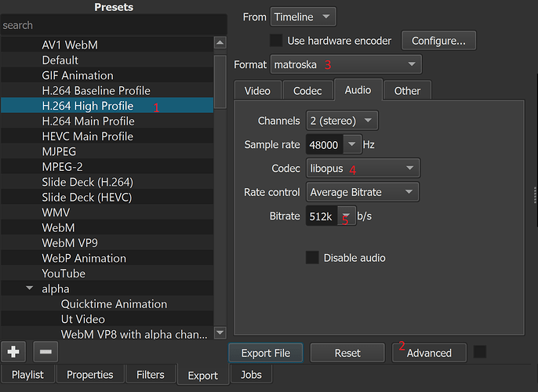Select the AV1 WebM preset

pos(107,45)
